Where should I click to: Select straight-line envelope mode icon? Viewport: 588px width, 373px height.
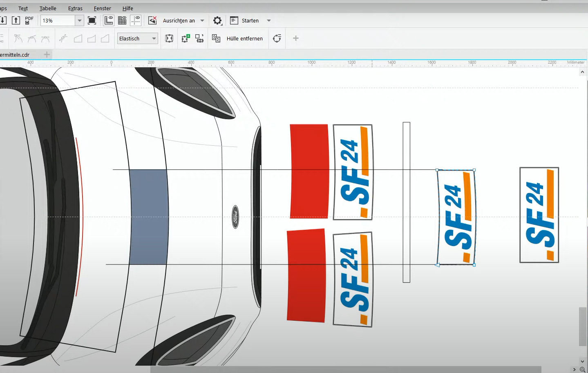click(78, 38)
